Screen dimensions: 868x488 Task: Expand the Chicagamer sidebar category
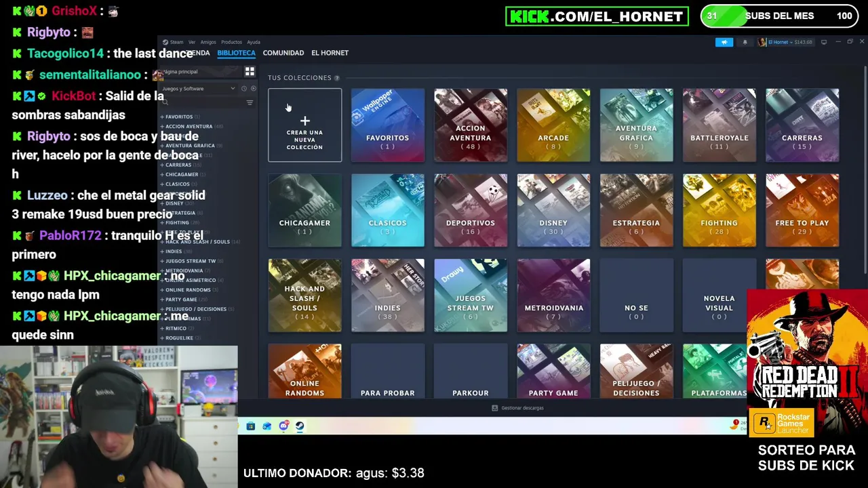click(x=162, y=174)
